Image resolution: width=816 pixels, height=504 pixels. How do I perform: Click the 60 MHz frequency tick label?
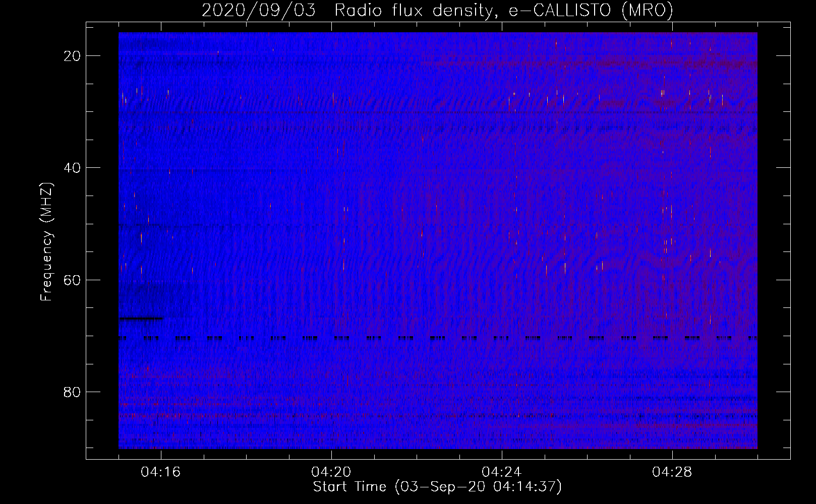pos(72,280)
